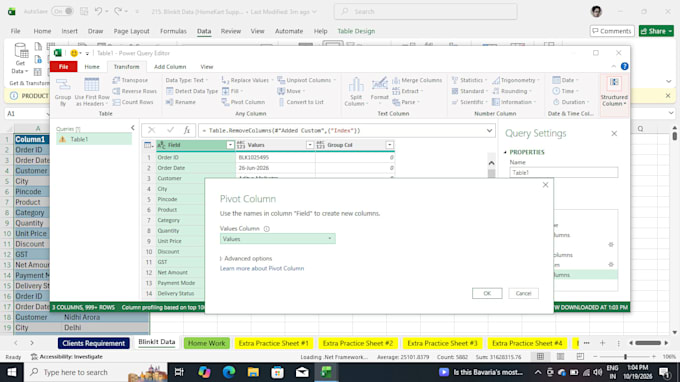This screenshot has height=382, width=680.
Task: Click Use First Row as Headers
Action: pos(92,92)
